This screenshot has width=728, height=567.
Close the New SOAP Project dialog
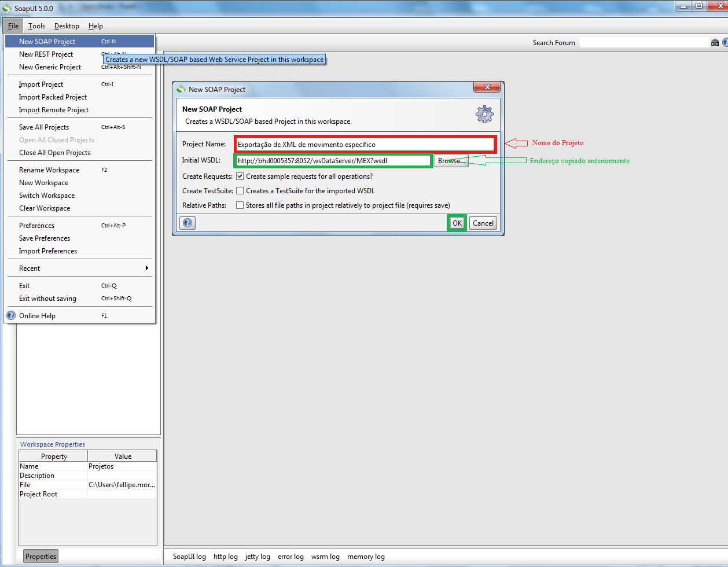(487, 87)
